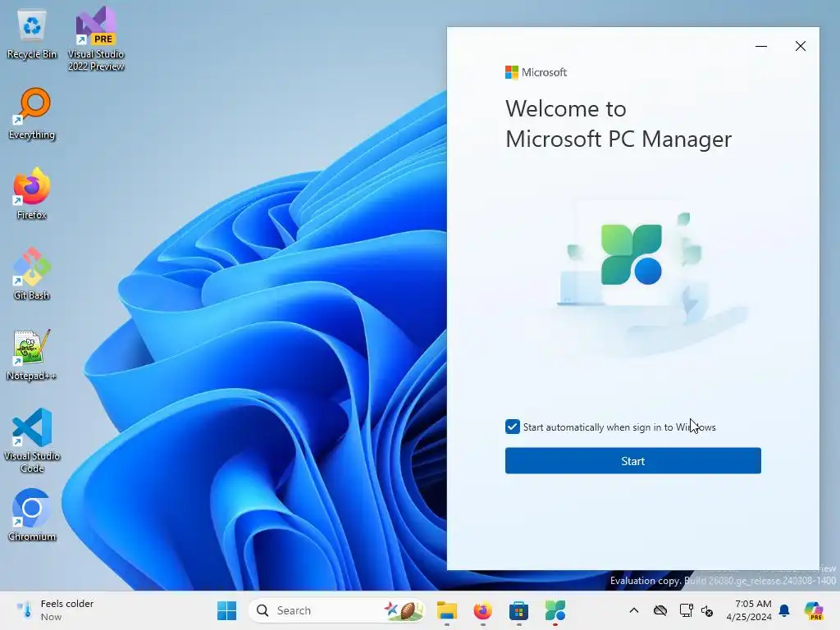Image resolution: width=840 pixels, height=630 pixels.
Task: Open Microsoft Store from the taskbar
Action: pyautogui.click(x=518, y=610)
